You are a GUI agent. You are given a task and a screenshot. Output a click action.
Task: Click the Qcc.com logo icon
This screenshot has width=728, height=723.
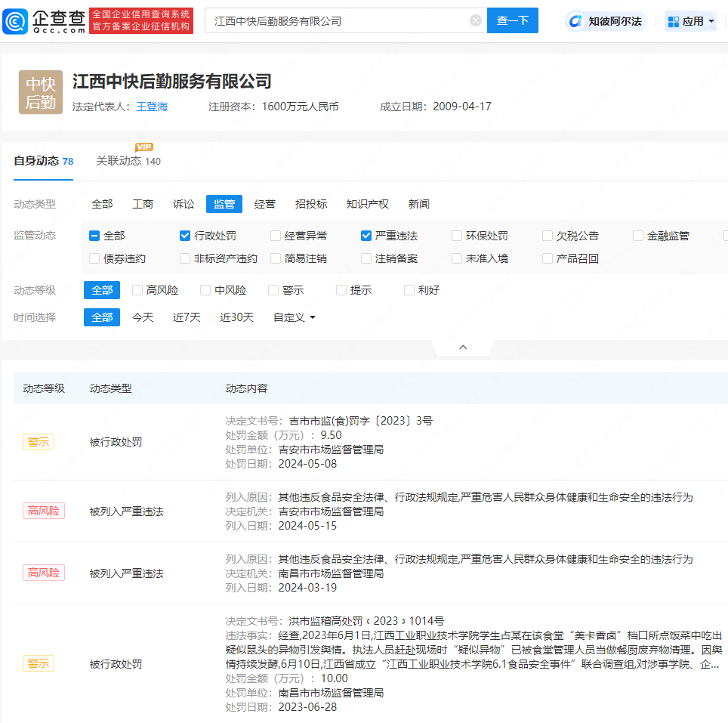pos(16,21)
